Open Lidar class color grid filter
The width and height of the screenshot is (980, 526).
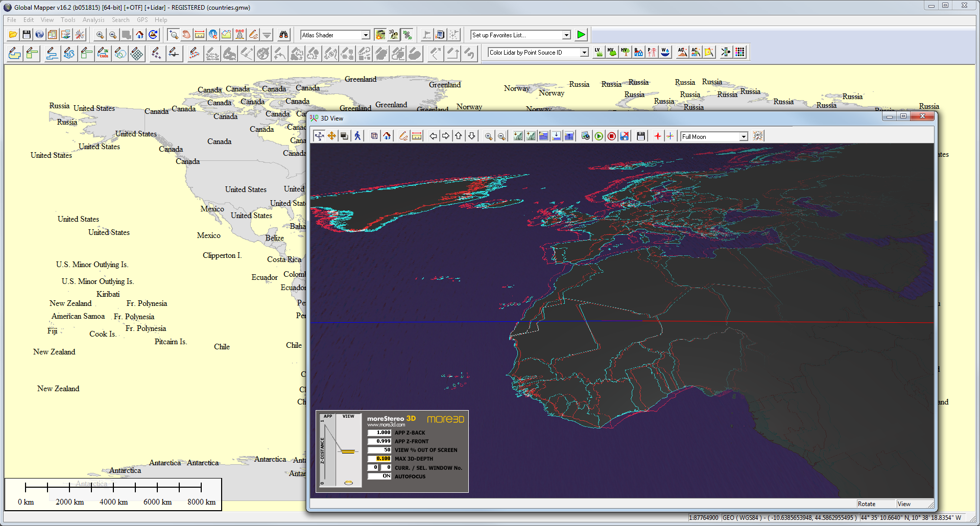pyautogui.click(x=739, y=52)
